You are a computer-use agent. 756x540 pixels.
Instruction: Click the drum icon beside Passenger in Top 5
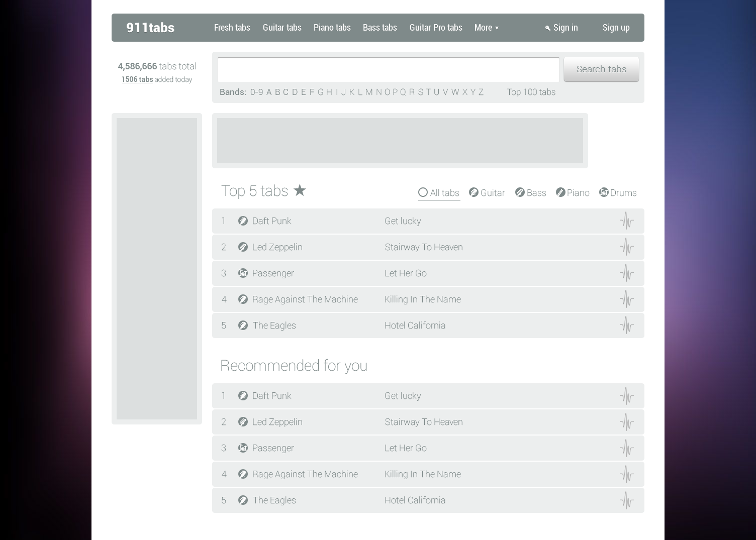pyautogui.click(x=243, y=273)
